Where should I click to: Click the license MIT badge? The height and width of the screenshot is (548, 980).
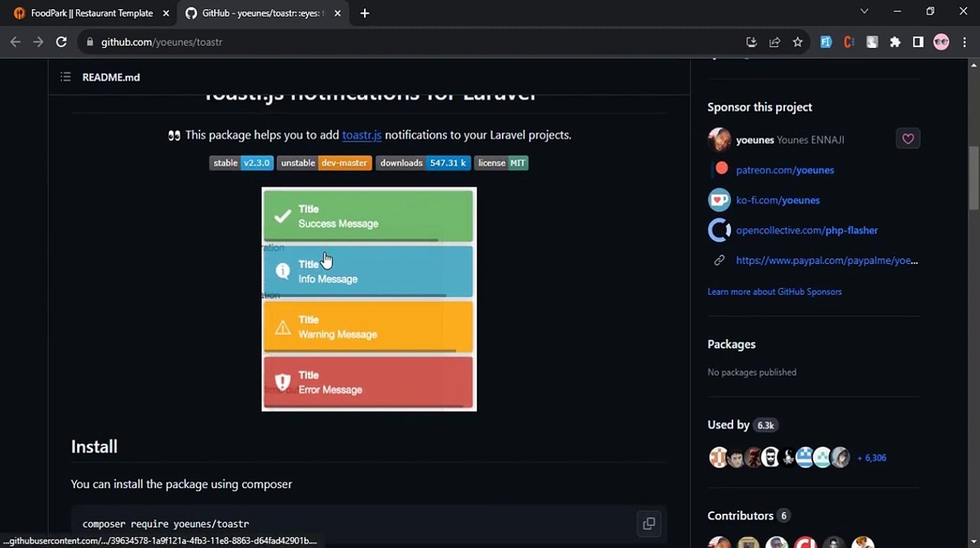click(501, 163)
